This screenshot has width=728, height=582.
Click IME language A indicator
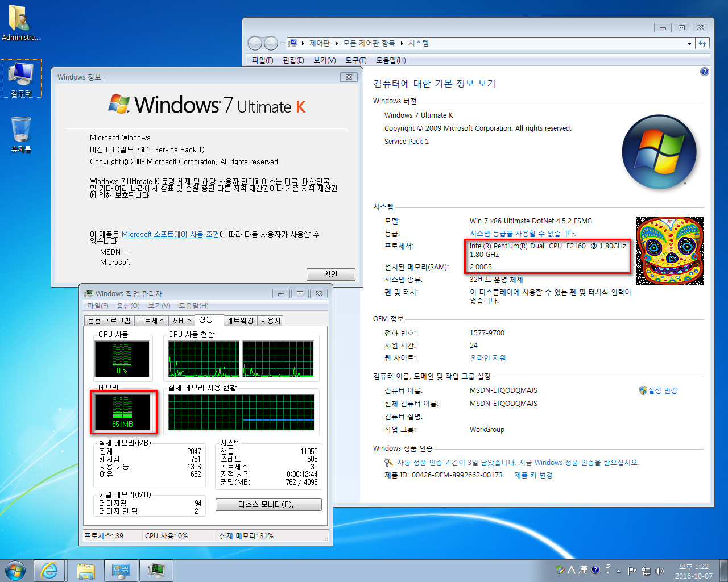point(572,569)
